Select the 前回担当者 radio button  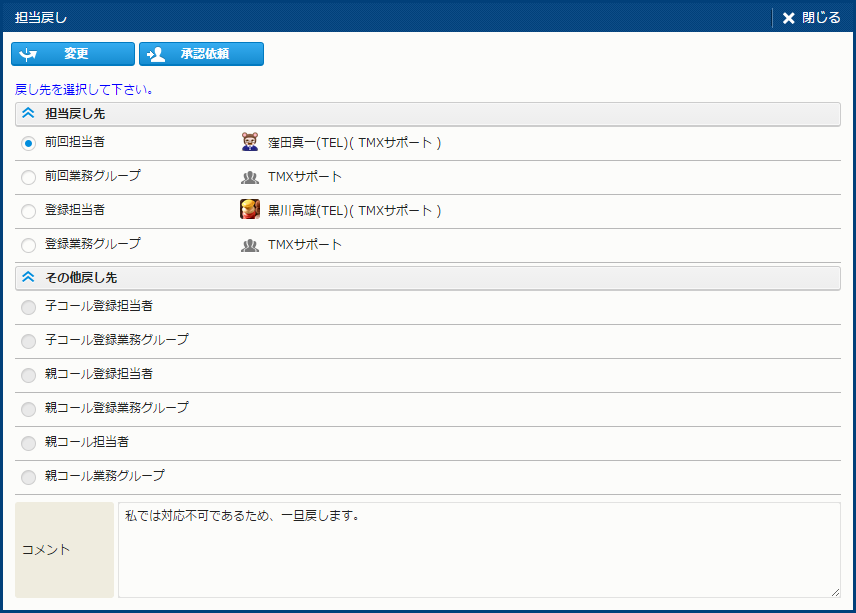[x=28, y=143]
